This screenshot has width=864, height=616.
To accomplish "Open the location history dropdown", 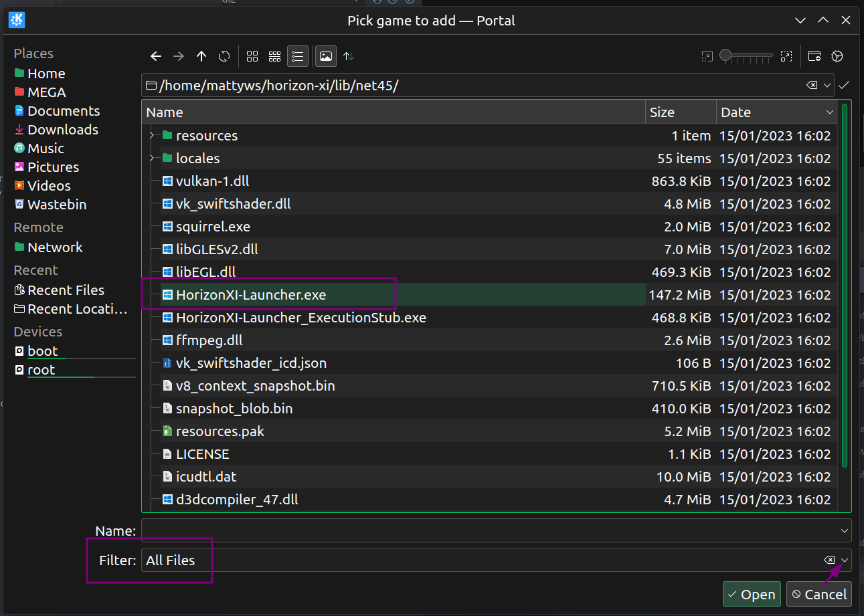I will pos(827,85).
